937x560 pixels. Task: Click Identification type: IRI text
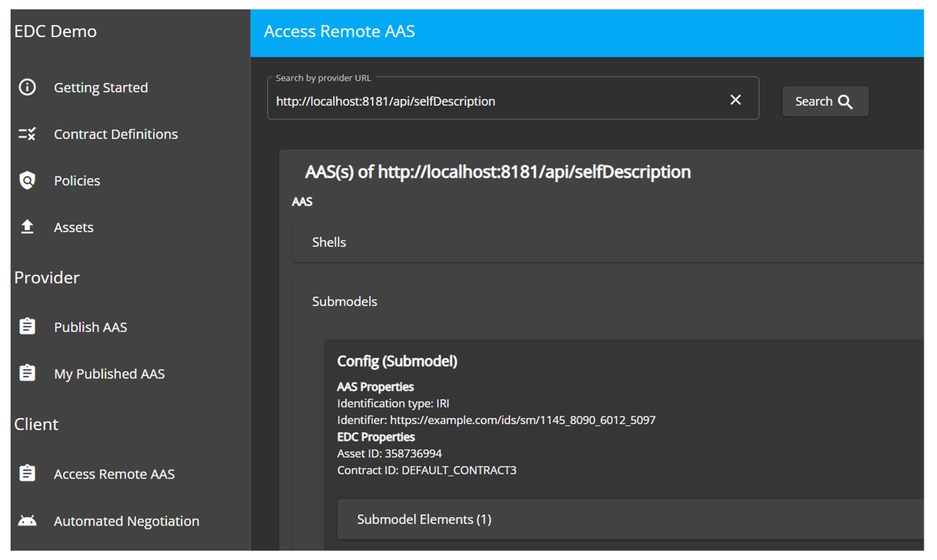(393, 403)
